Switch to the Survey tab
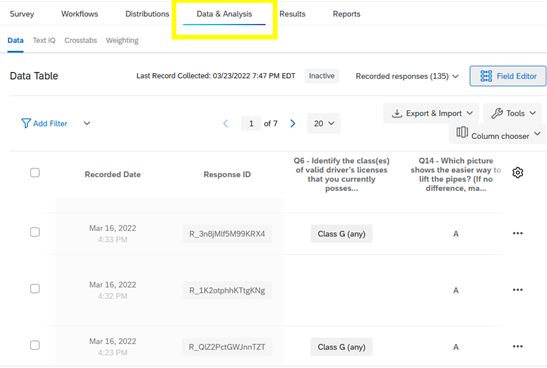 (x=22, y=14)
